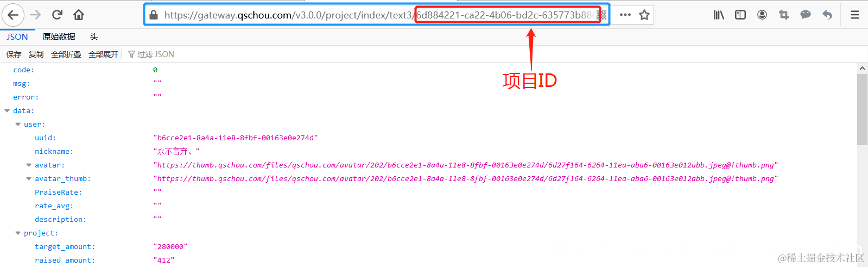This screenshot has width=868, height=267.
Task: Click the 全部折叠 collapse all button
Action: 66,54
